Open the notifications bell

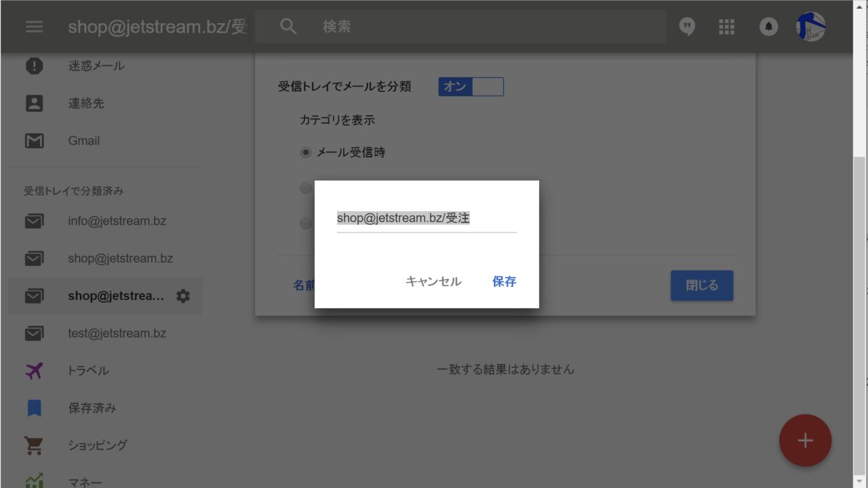[x=768, y=26]
